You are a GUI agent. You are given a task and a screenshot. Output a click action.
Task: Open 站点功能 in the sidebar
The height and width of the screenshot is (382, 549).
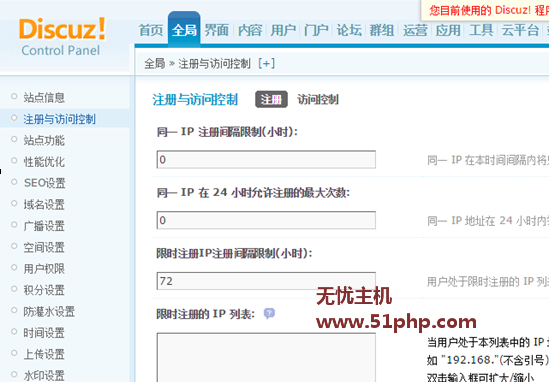click(44, 140)
